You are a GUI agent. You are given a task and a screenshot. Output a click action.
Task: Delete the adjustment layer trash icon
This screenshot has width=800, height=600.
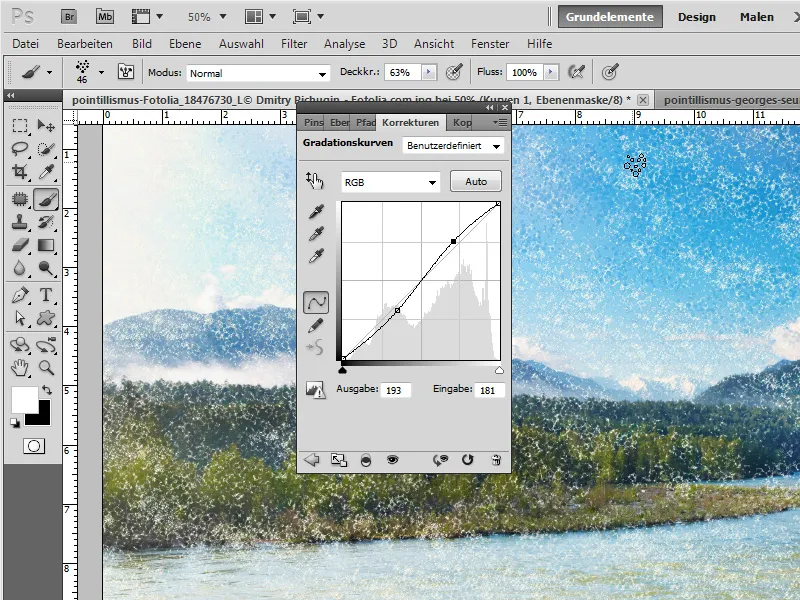point(495,460)
